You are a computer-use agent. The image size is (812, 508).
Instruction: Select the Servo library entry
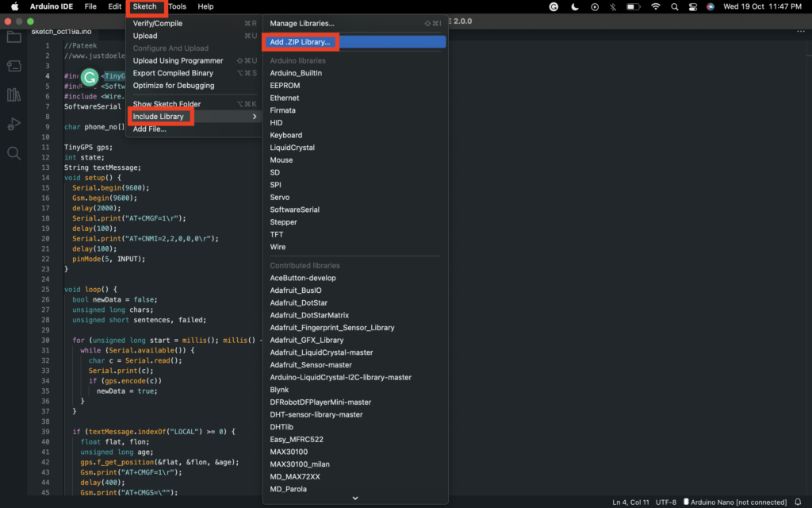(x=280, y=197)
